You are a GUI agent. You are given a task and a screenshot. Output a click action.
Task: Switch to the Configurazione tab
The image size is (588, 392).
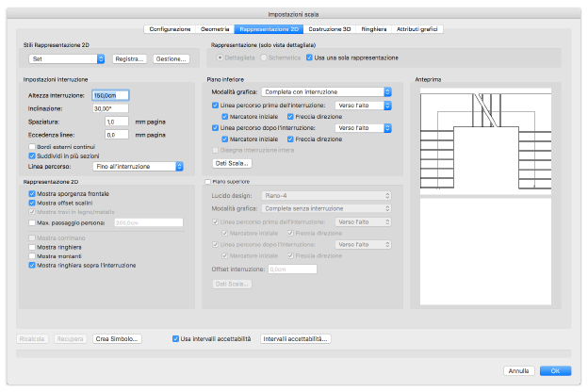[170, 29]
